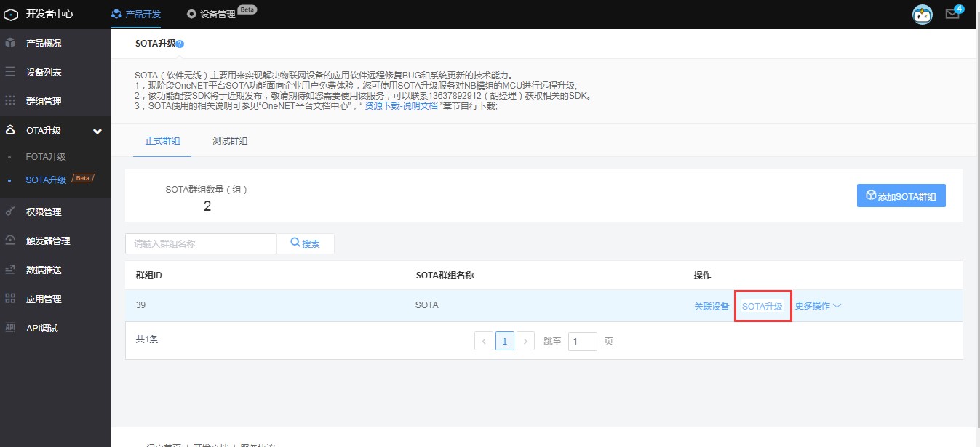Open the user avatar profile icon
This screenshot has width=980, height=447.
click(x=923, y=14)
